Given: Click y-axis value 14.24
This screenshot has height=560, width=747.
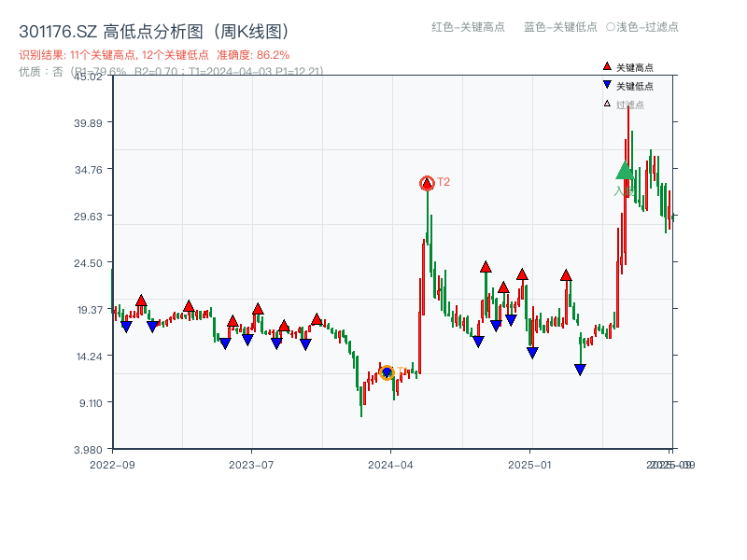Looking at the screenshot, I should click(89, 357).
